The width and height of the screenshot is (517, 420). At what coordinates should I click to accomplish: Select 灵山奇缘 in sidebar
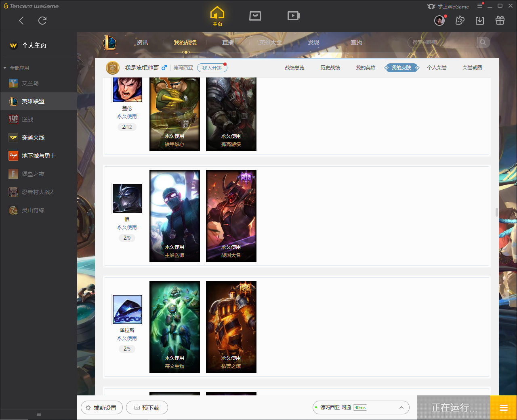(x=38, y=210)
